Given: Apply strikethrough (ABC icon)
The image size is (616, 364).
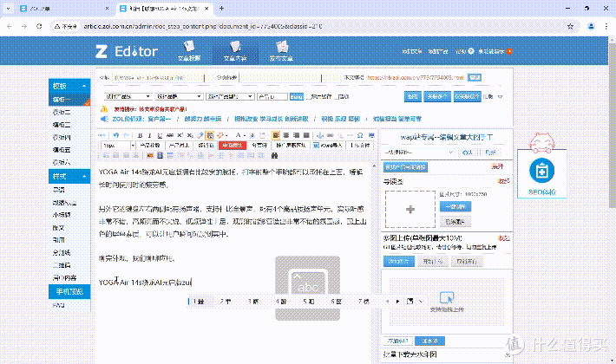Looking at the screenshot, I should coord(170,135).
